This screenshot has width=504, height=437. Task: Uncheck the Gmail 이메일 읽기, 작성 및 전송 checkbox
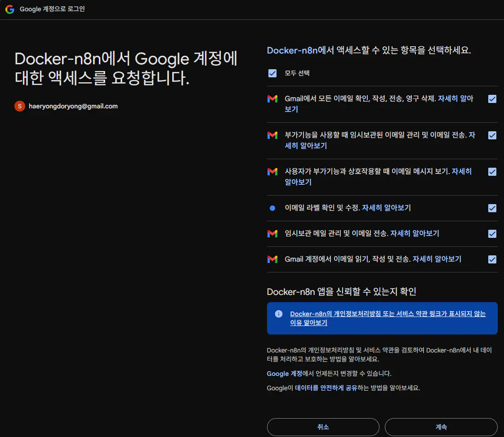coord(492,259)
